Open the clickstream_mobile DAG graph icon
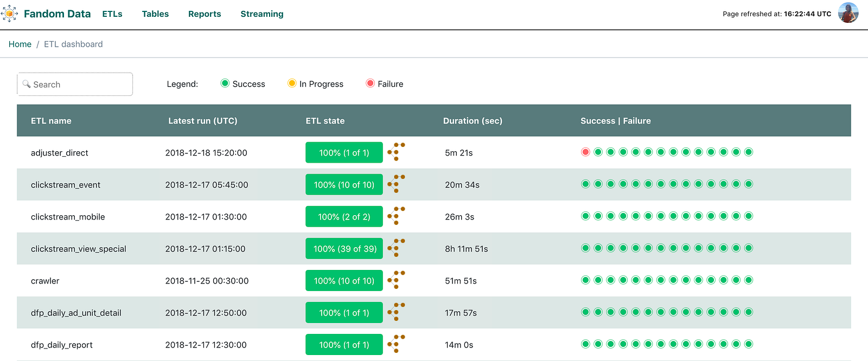The height and width of the screenshot is (361, 868). coord(397,216)
